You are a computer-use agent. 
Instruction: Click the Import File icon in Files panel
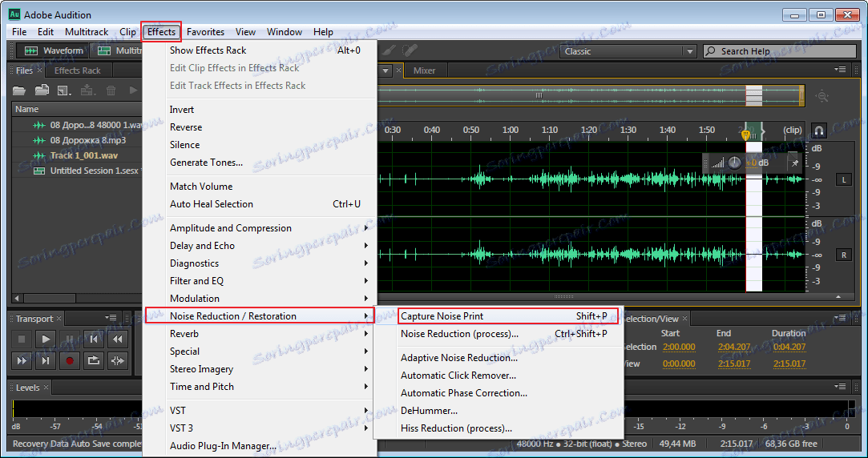42,90
